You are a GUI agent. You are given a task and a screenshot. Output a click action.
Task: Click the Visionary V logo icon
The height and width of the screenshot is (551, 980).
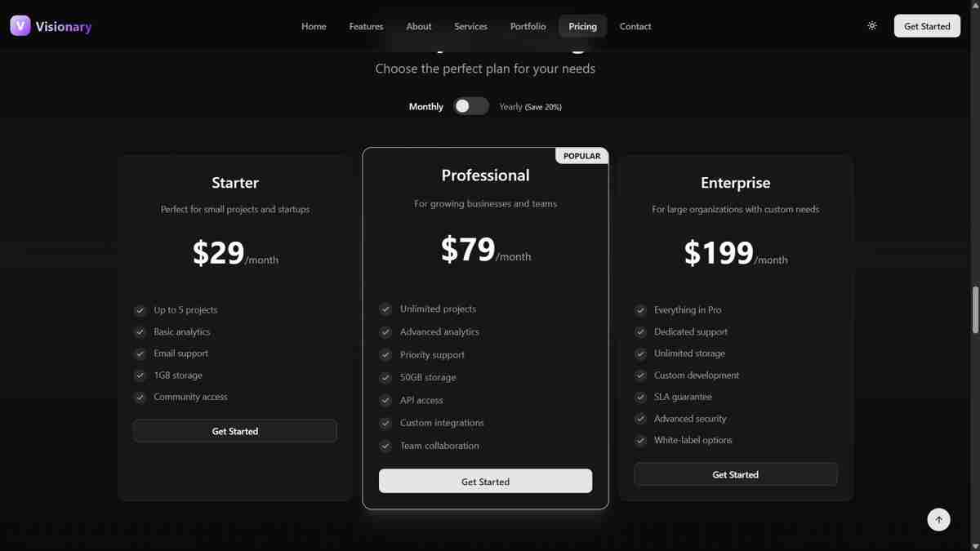click(x=20, y=26)
